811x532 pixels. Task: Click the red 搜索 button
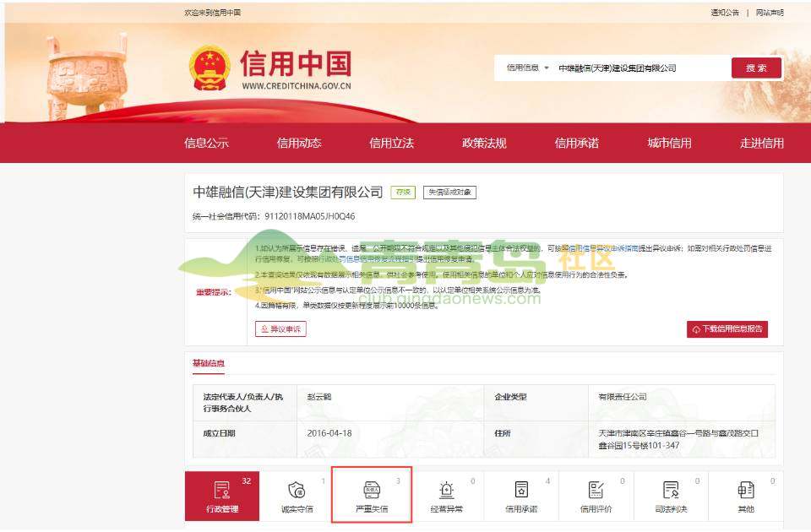click(x=756, y=68)
